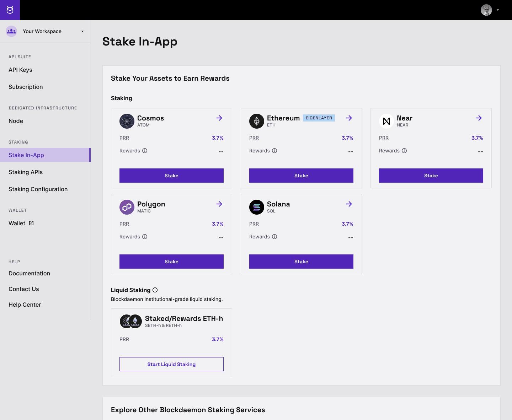This screenshot has height=420, width=512.
Task: Show Cosmos Rewards info tooltip icon
Action: (x=145, y=151)
